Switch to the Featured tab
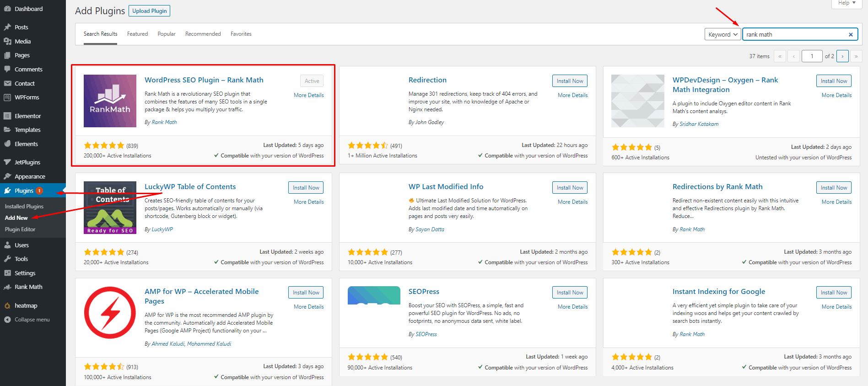The height and width of the screenshot is (386, 868). tap(137, 34)
